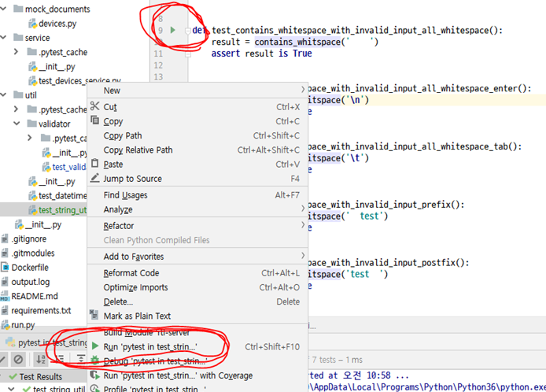Expand .pytest_cache under util
Image resolution: width=546 pixels, height=392 pixels.
(x=16, y=109)
